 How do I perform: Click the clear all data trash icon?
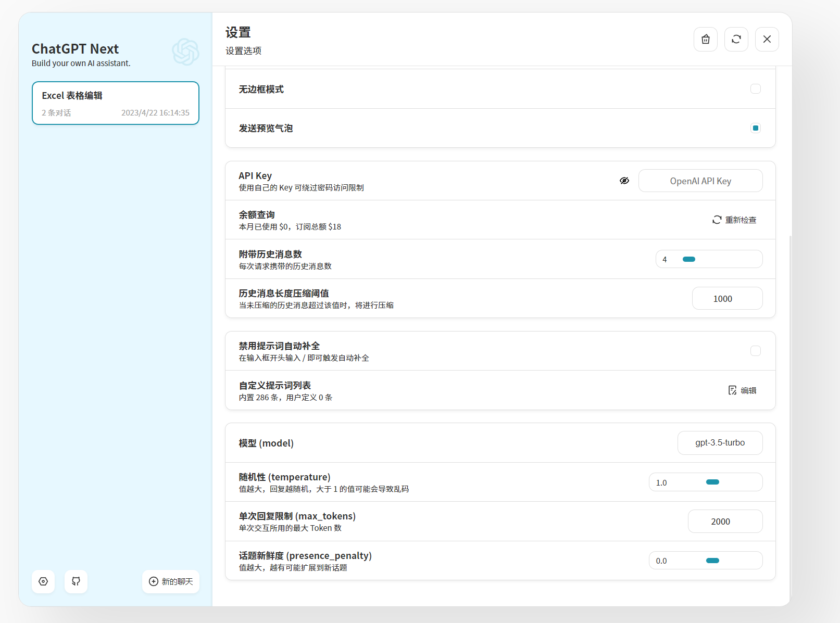(706, 39)
